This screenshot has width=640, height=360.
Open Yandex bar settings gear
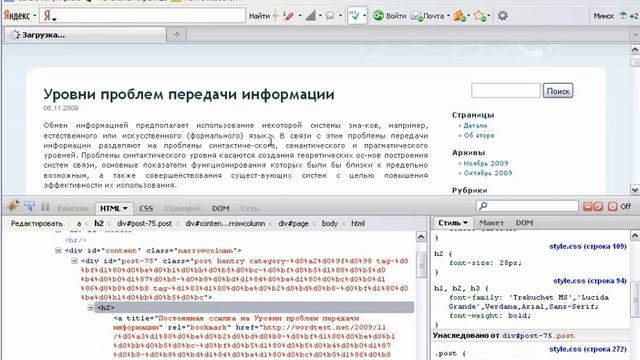point(503,16)
